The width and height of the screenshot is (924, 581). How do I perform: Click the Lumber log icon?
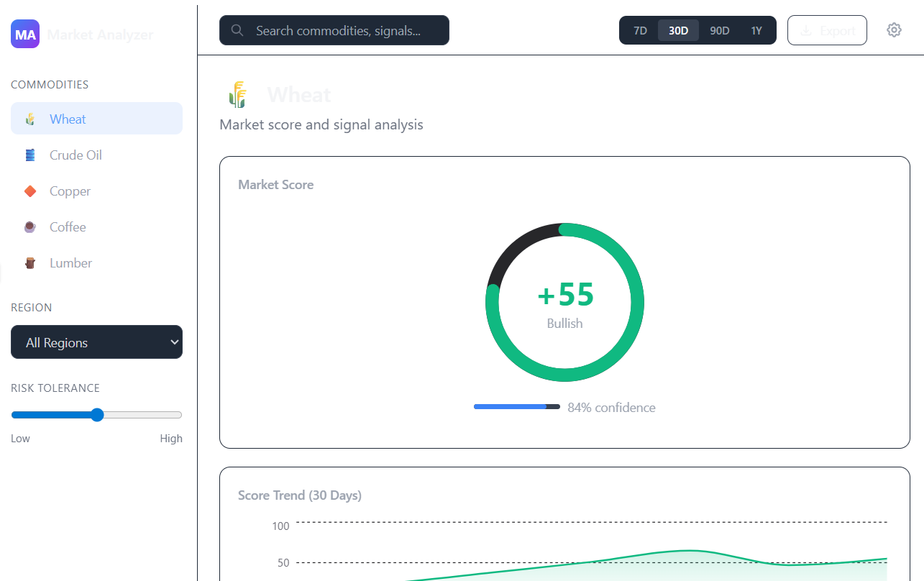30,263
